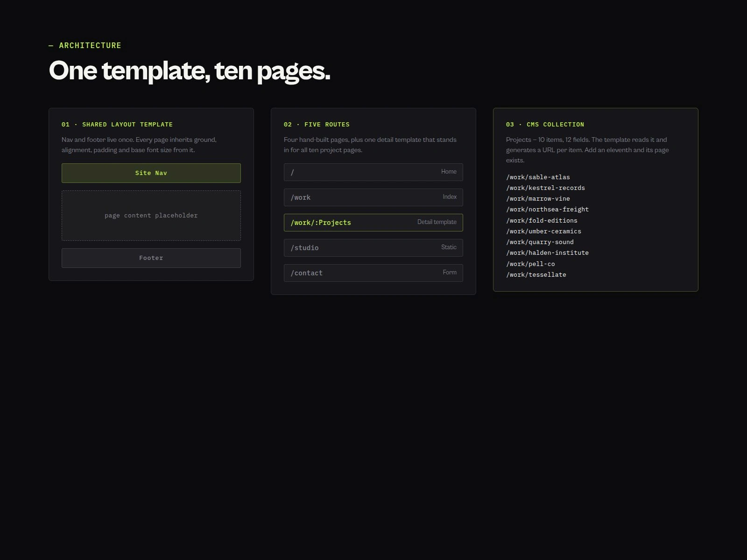Click the 'Projects – 10 items, 12 fields' description

click(587, 150)
